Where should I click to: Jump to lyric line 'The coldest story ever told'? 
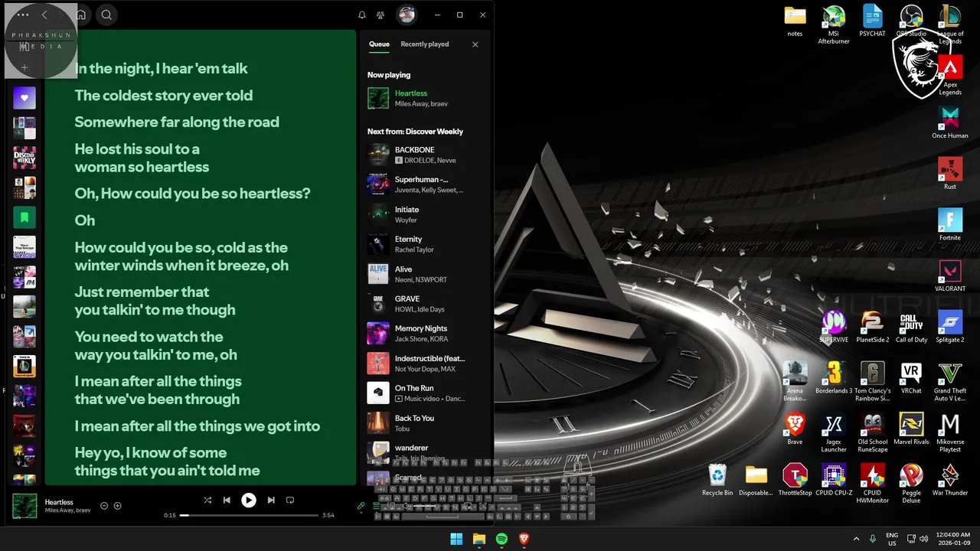coord(164,96)
